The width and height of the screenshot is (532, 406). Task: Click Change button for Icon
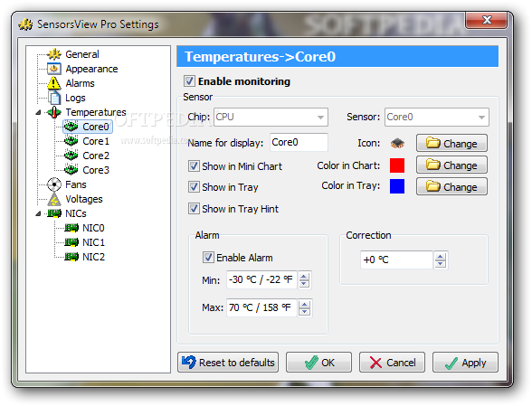[451, 143]
